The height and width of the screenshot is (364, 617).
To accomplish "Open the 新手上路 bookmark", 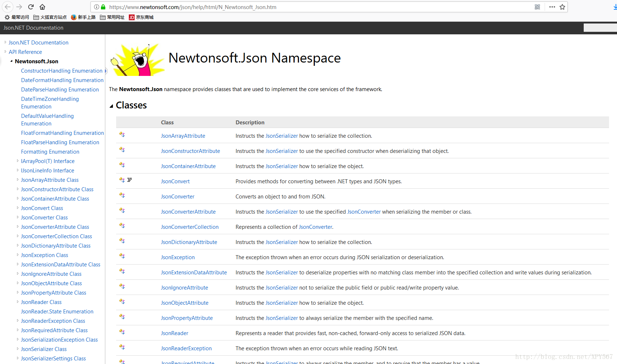I will (x=83, y=17).
